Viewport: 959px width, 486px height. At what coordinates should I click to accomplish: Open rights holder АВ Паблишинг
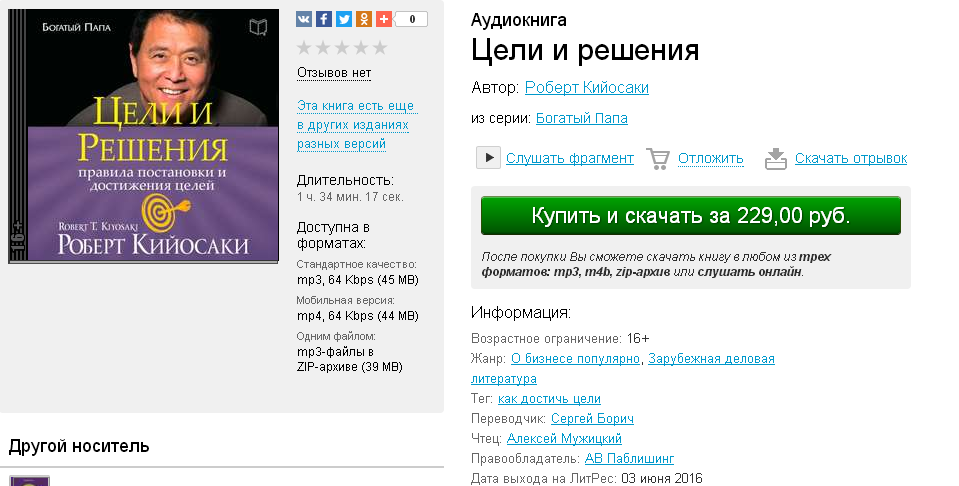pos(629,458)
